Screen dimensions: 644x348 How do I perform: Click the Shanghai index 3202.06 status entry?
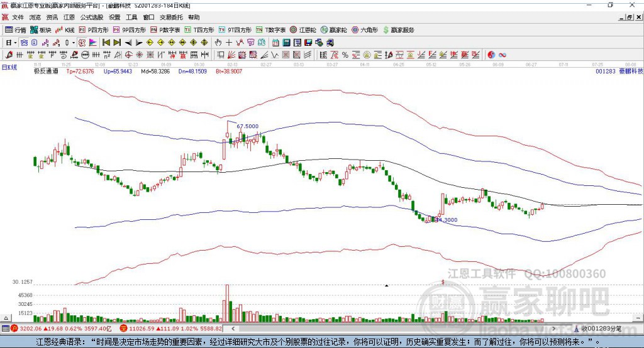[x=61, y=329]
